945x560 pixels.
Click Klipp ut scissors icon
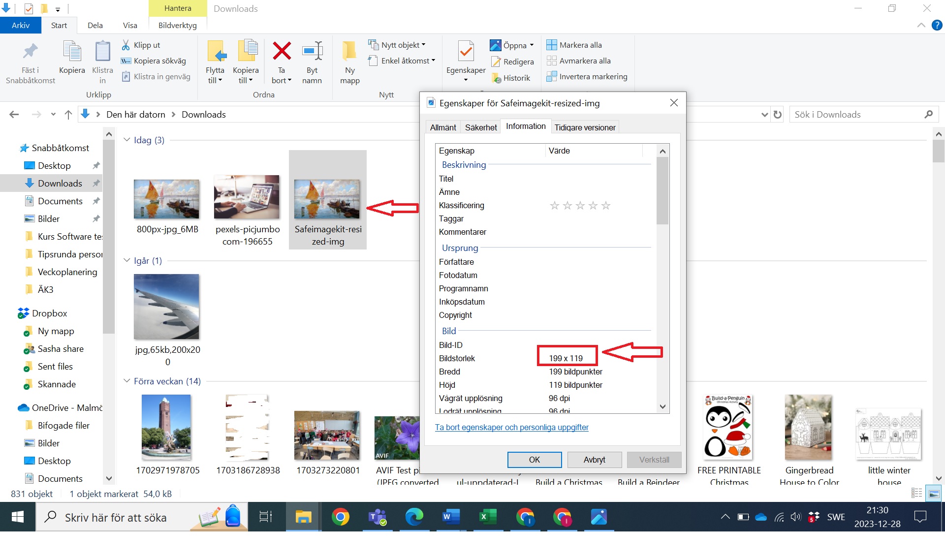(x=126, y=45)
